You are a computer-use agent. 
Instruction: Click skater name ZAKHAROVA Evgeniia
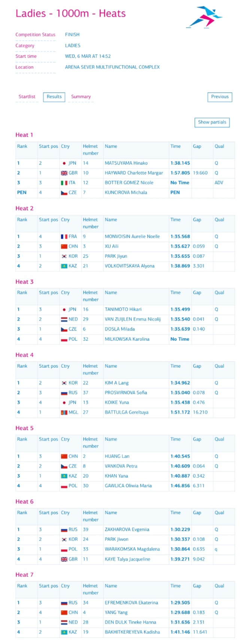tap(127, 530)
